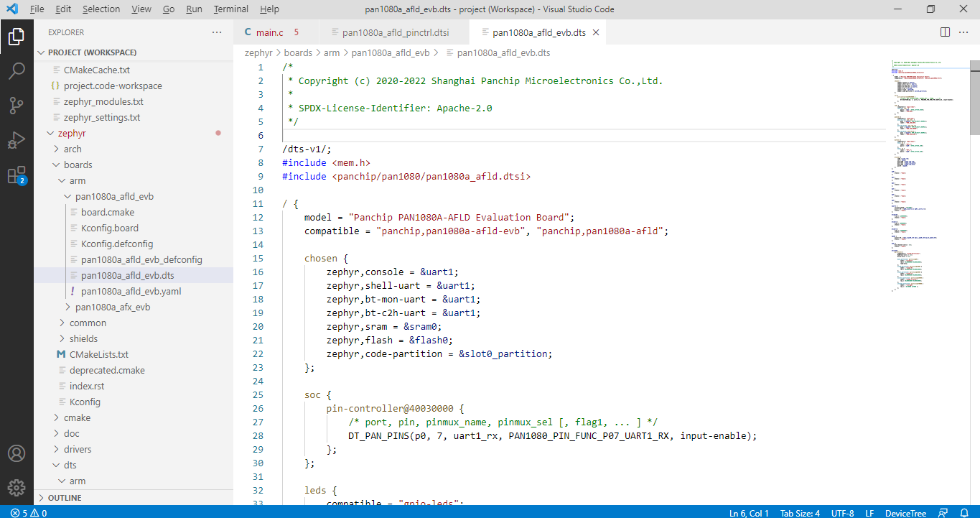
Task: Open the Edit menu
Action: click(x=63, y=9)
